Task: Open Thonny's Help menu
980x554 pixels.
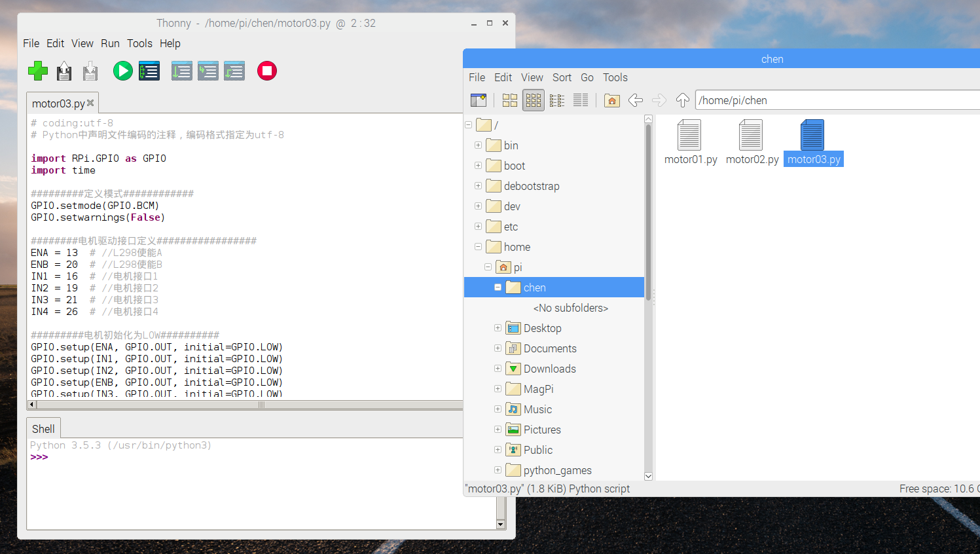Action: (x=170, y=43)
